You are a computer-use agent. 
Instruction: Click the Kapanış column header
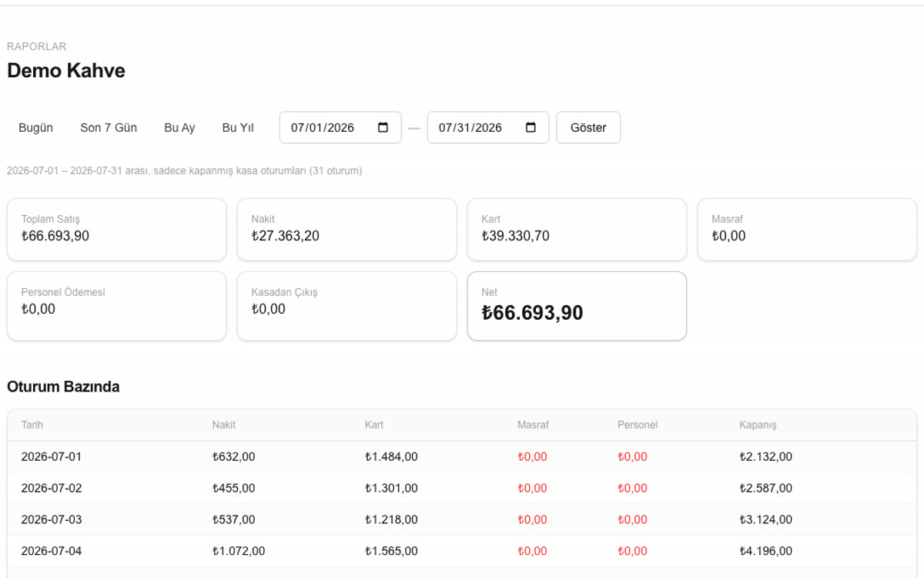pyautogui.click(x=758, y=425)
